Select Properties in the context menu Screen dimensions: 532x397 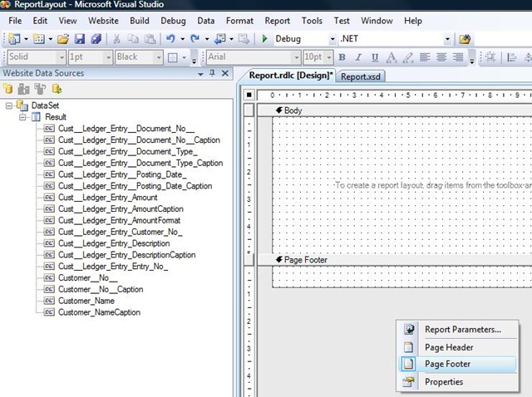point(444,382)
